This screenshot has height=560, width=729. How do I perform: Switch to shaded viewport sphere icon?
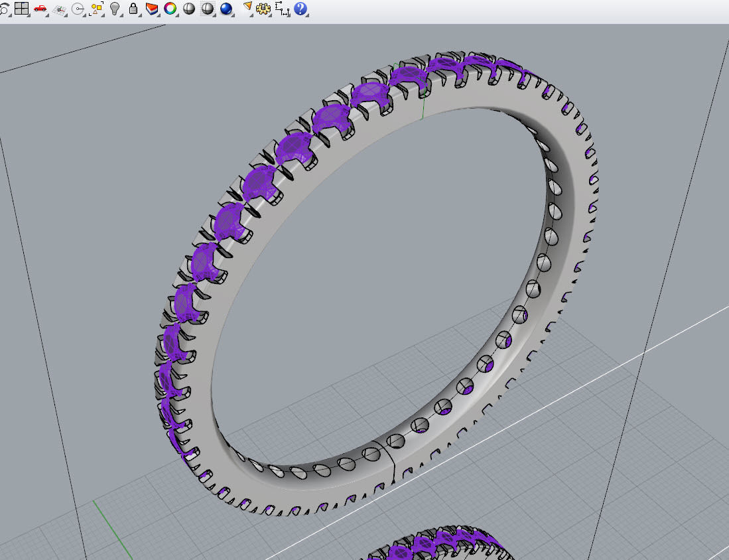click(189, 9)
